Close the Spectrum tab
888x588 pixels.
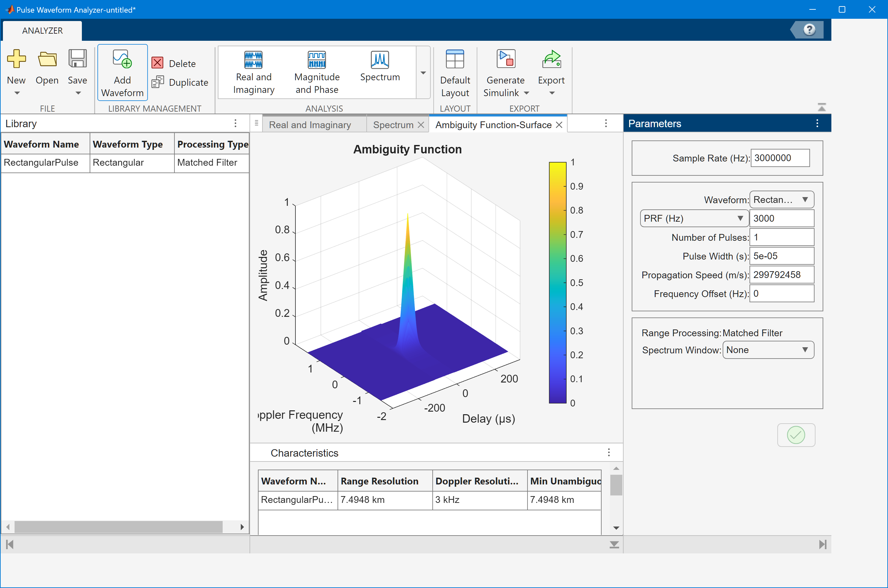[421, 125]
